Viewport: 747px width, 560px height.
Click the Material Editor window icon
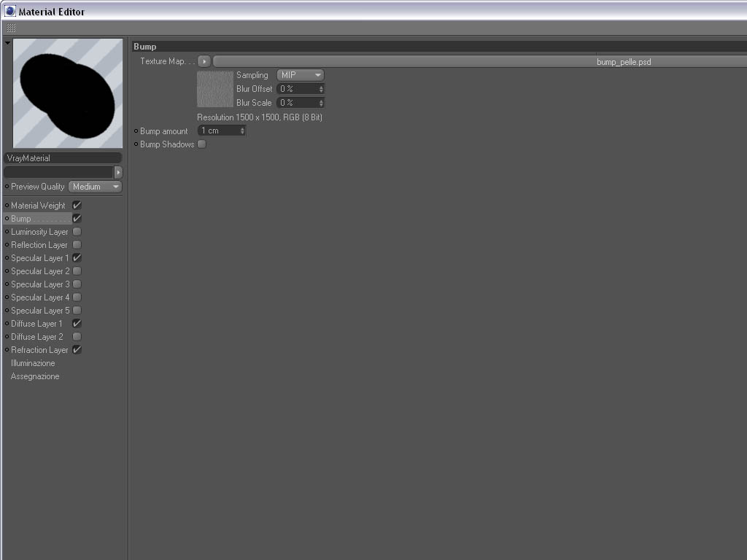tap(9, 10)
